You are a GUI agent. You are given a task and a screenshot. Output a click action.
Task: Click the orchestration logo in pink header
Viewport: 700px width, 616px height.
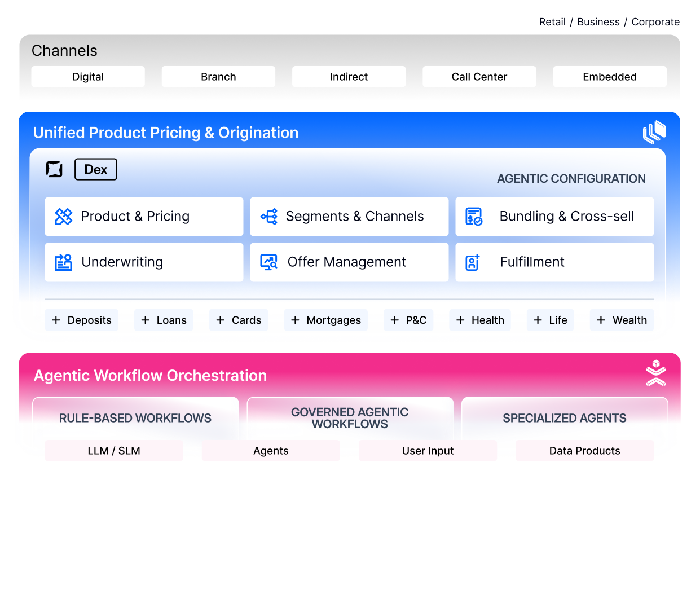pyautogui.click(x=656, y=373)
